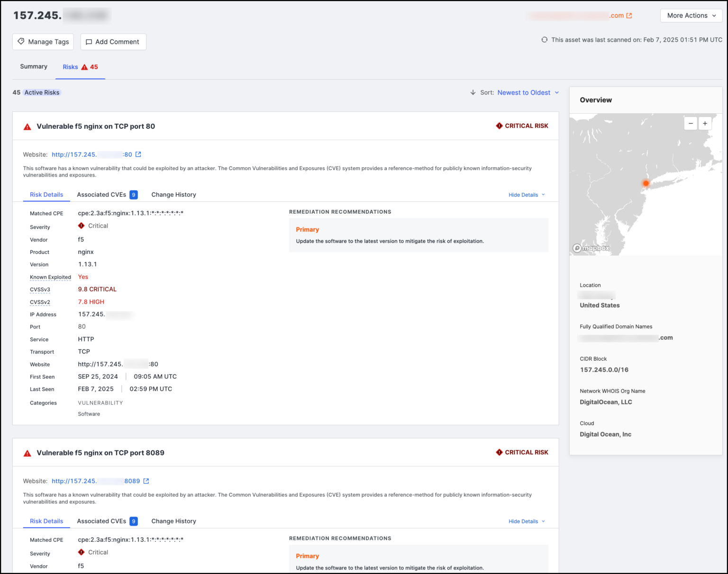
Task: Click the map zoom in plus icon
Action: [x=705, y=123]
